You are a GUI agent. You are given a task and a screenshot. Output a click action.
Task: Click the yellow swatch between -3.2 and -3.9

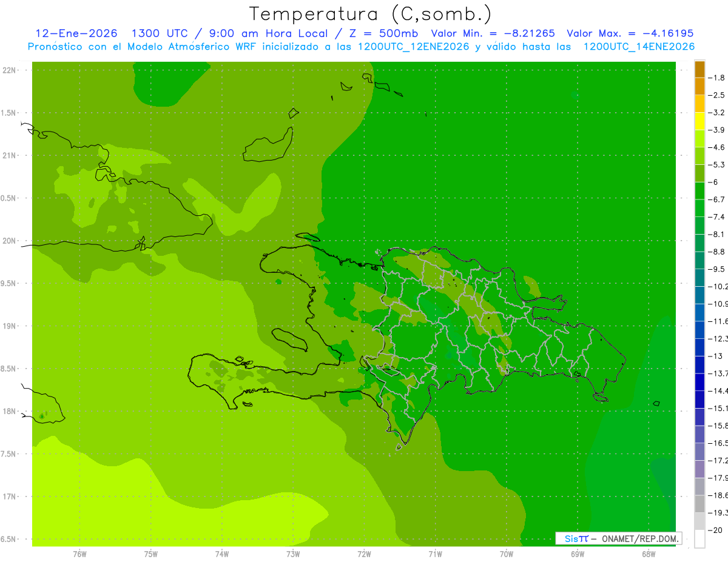pyautogui.click(x=699, y=121)
